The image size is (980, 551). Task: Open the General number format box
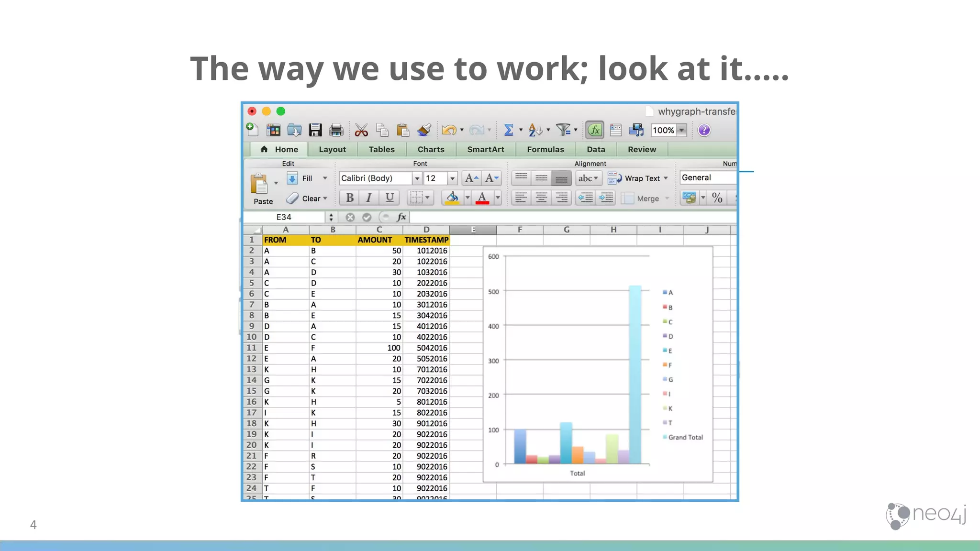[708, 178]
